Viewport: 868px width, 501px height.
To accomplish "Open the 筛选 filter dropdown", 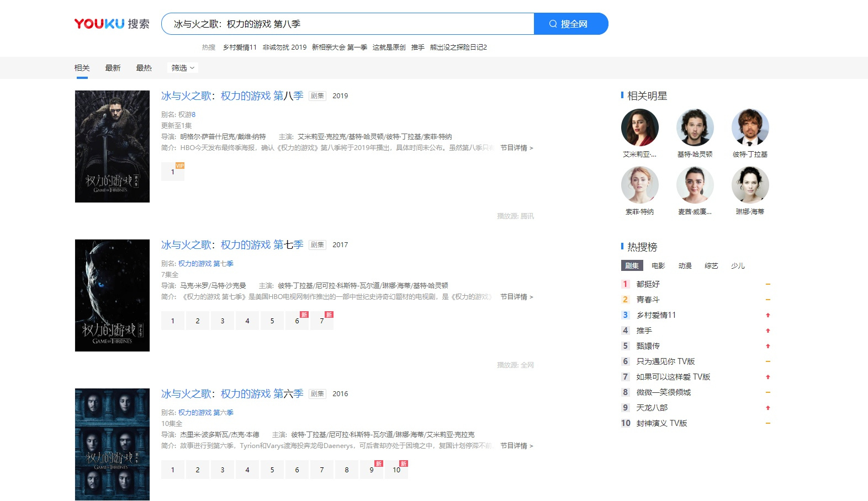I will 182,68.
